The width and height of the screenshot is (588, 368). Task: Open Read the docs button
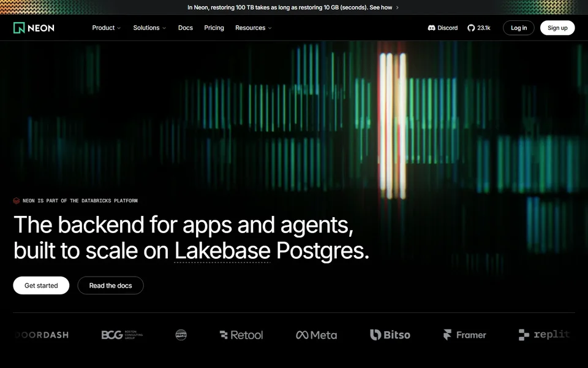[x=111, y=285]
